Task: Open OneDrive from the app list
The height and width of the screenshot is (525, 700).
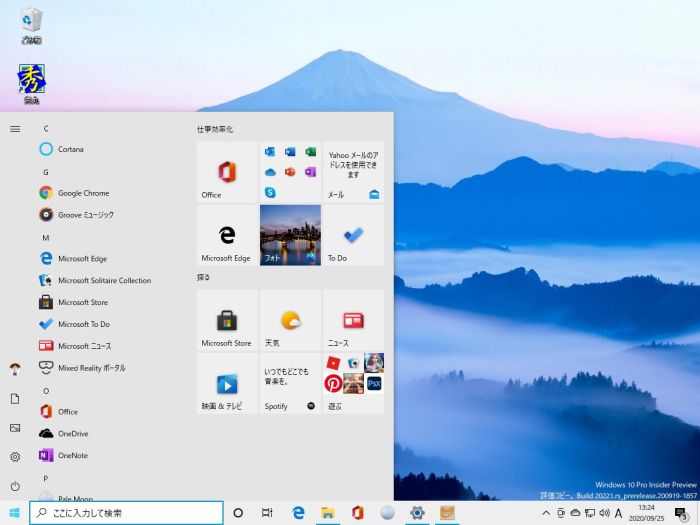Action: coord(72,433)
